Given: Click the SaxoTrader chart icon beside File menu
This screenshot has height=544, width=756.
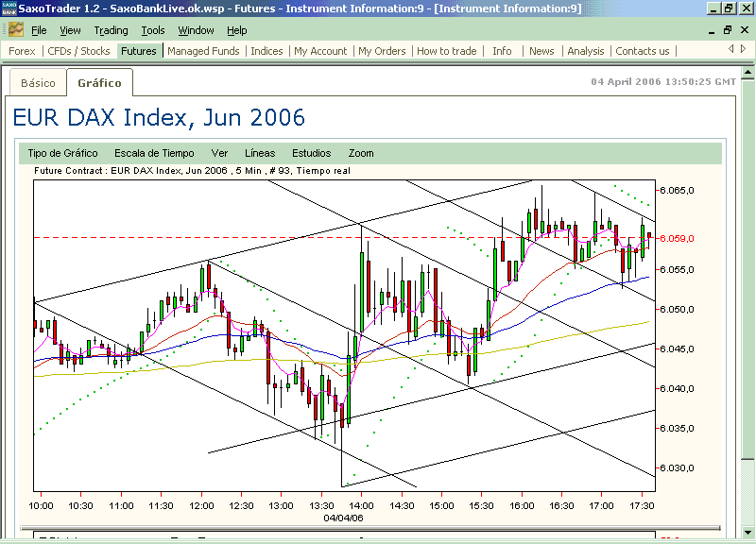Looking at the screenshot, I should point(16,30).
